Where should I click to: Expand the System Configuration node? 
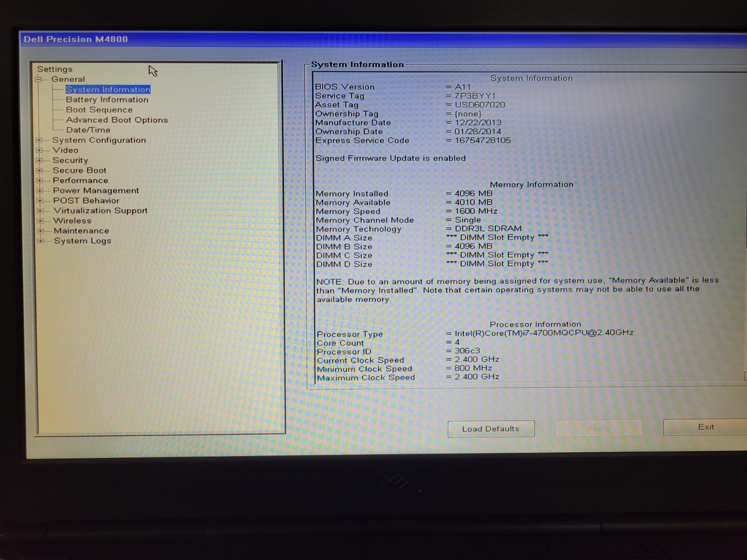click(x=39, y=140)
